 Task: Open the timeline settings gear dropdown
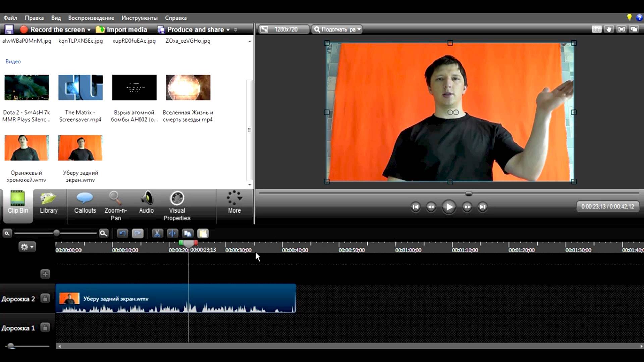tap(27, 247)
